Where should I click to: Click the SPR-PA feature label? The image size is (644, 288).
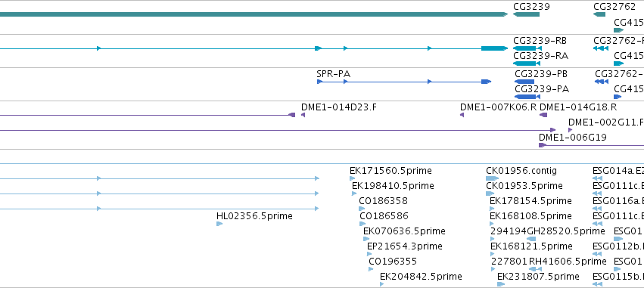334,74
